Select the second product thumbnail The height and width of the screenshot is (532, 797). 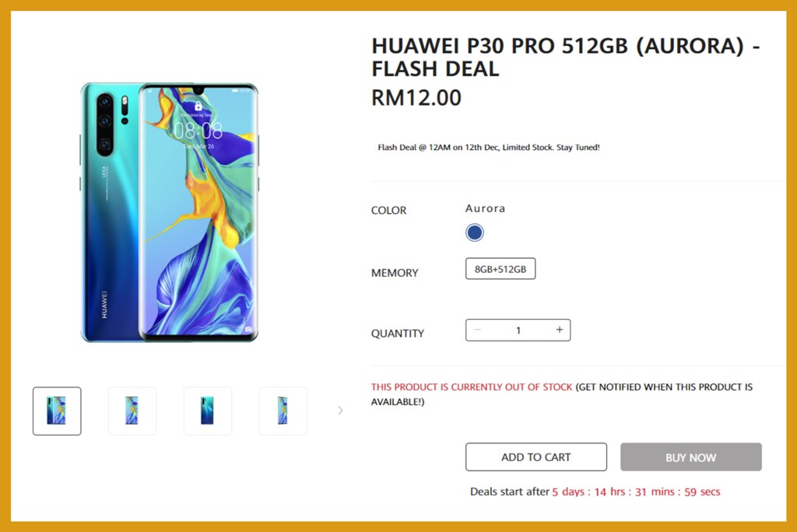[132, 411]
